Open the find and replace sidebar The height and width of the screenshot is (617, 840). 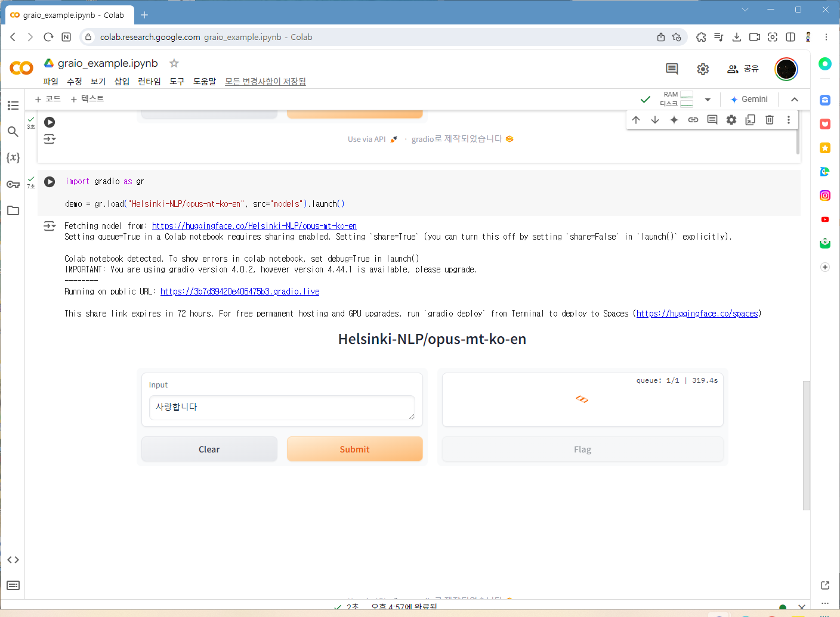click(13, 131)
